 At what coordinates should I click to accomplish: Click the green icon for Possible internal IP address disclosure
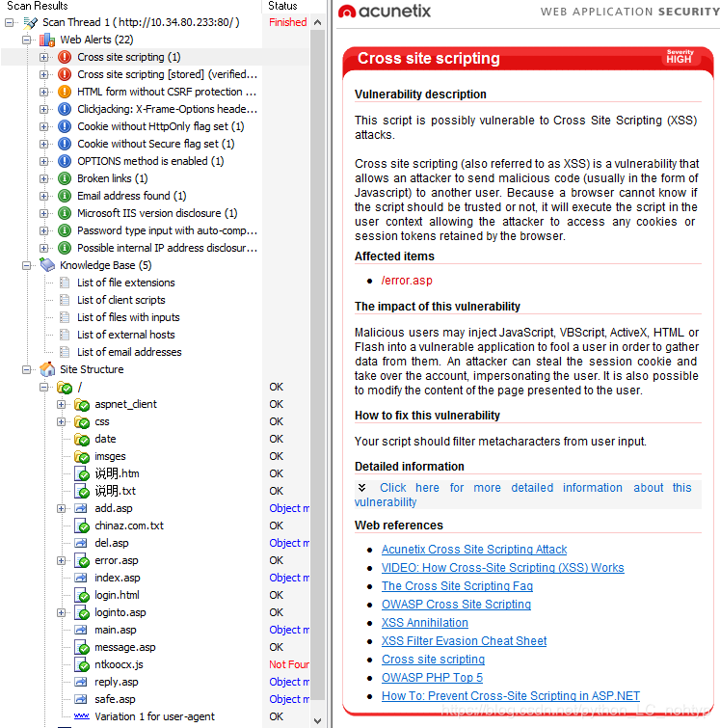[65, 248]
